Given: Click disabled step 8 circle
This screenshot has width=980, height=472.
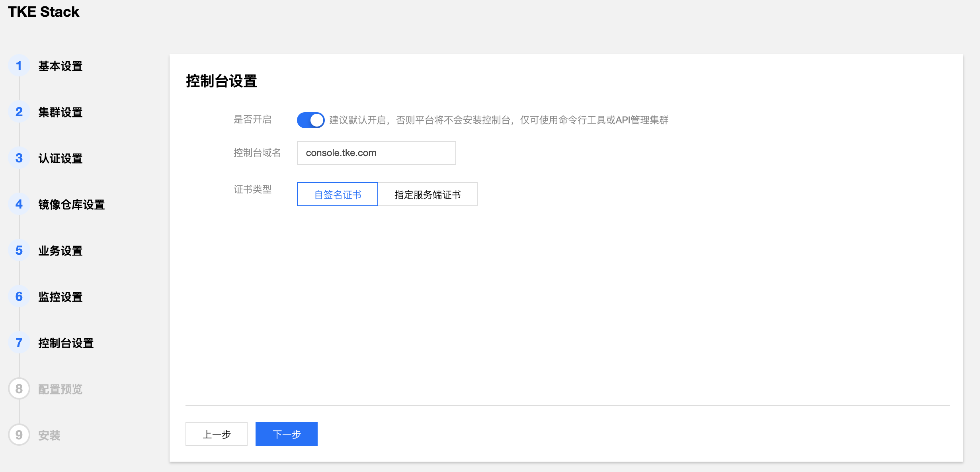Looking at the screenshot, I should click(19, 389).
